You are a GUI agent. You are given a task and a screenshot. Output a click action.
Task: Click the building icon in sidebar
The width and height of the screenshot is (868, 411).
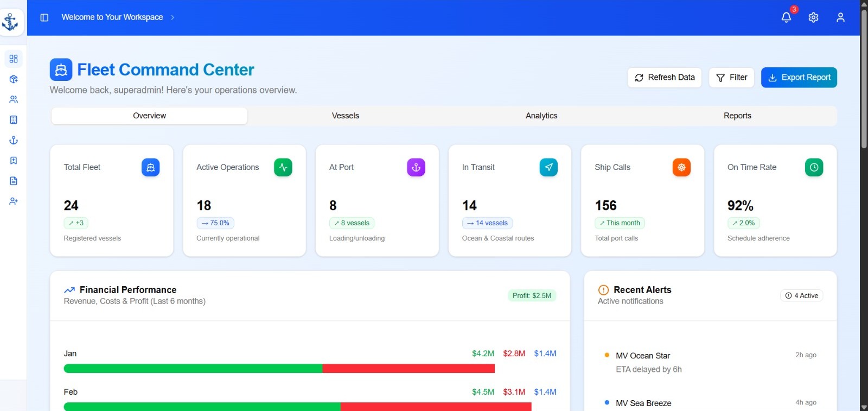coord(14,120)
